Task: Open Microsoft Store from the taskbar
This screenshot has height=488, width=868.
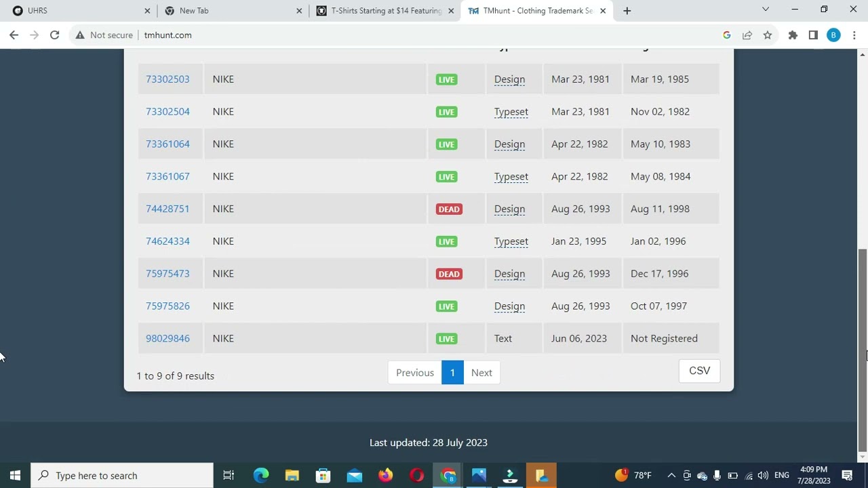Action: pyautogui.click(x=323, y=475)
